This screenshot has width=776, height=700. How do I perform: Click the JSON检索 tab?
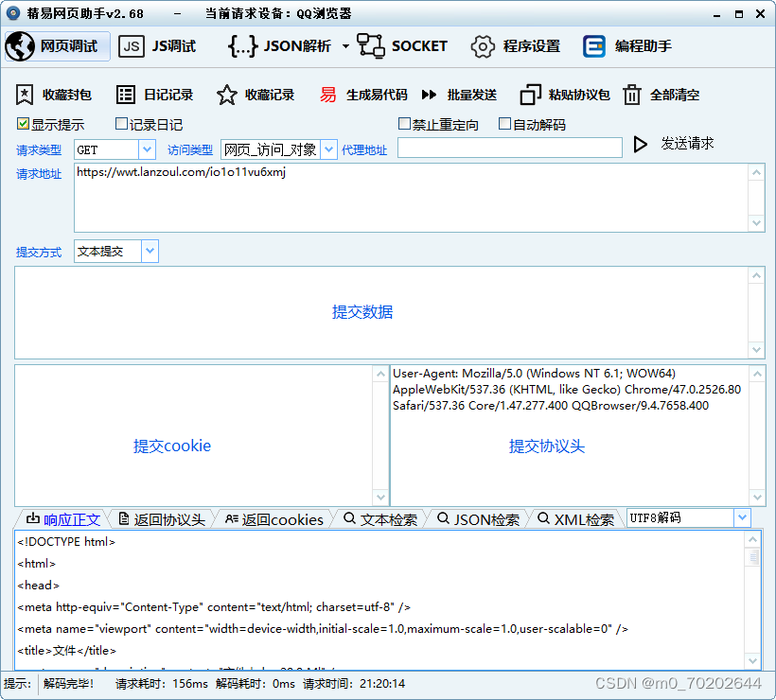pos(478,519)
